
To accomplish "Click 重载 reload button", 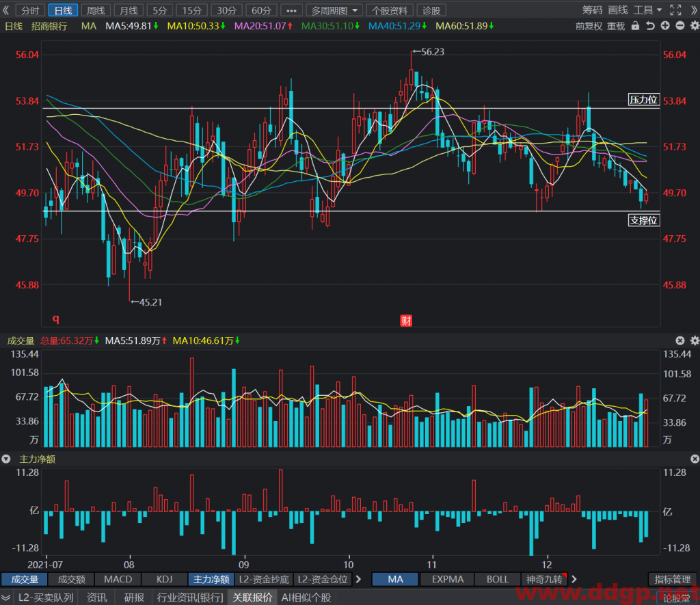I will click(616, 26).
